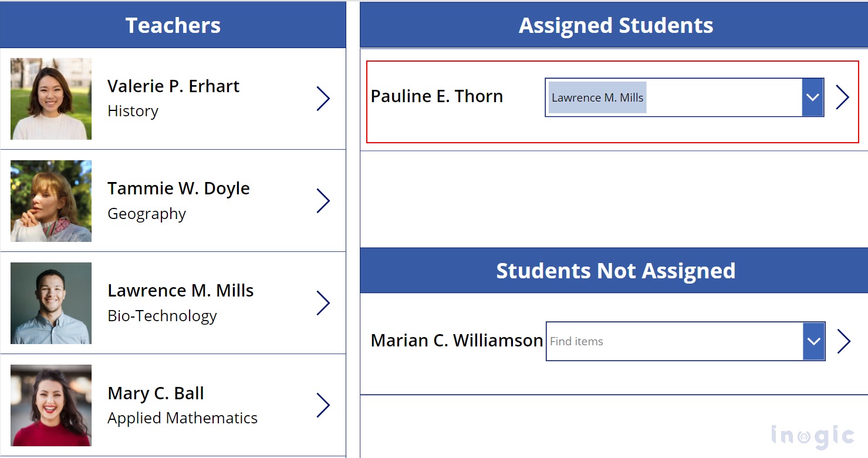868x458 pixels.
Task: Select teacher name Mary C. Ball
Action: (156, 393)
